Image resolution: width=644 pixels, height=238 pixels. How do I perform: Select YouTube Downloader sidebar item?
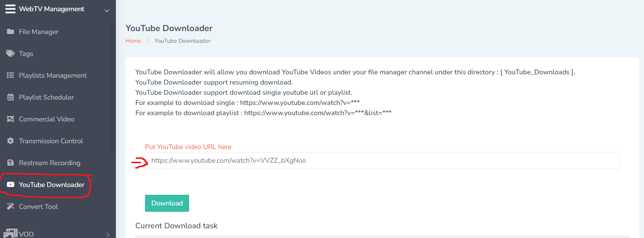51,185
